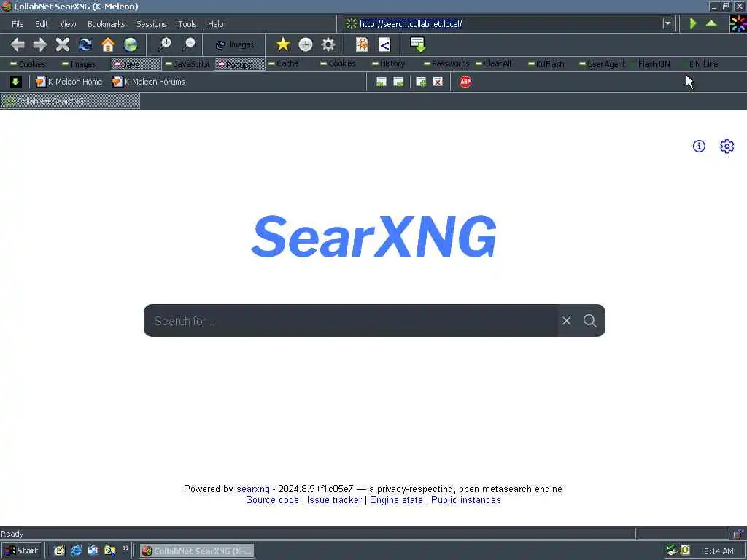Open the Source code link
The height and width of the screenshot is (560, 747).
[x=272, y=500]
